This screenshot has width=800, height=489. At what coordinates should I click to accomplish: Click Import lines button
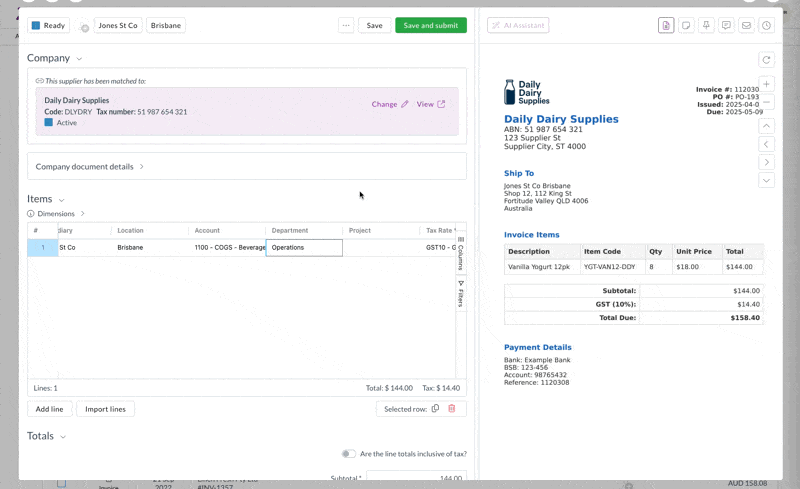105,409
